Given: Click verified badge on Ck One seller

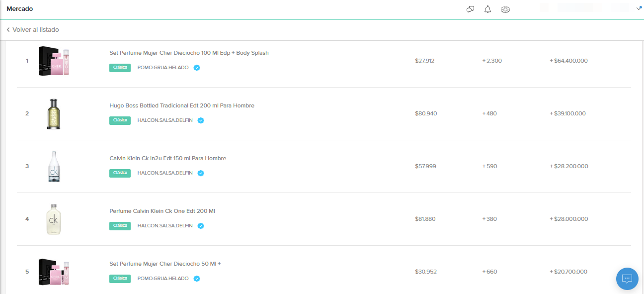Looking at the screenshot, I should (x=201, y=226).
